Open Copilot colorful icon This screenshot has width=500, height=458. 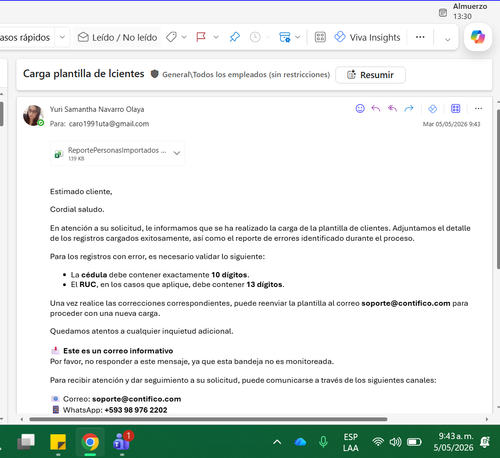478,37
